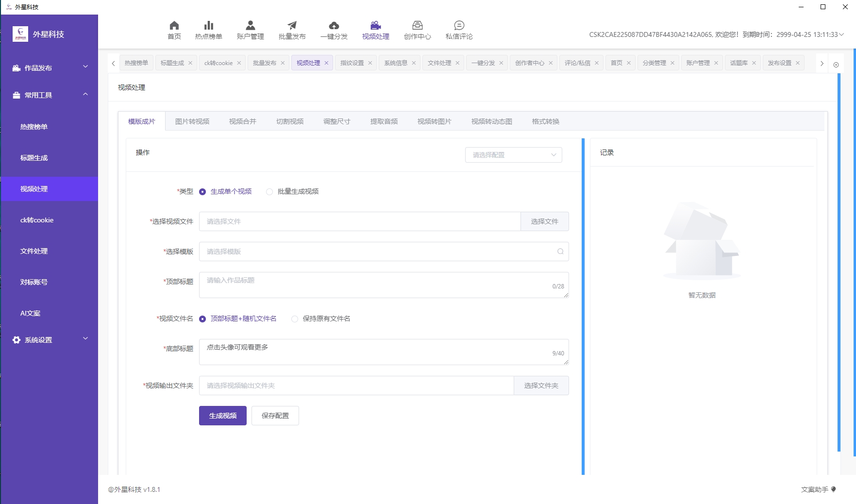Click the 生成视频 button
This screenshot has height=504, width=856.
click(222, 416)
